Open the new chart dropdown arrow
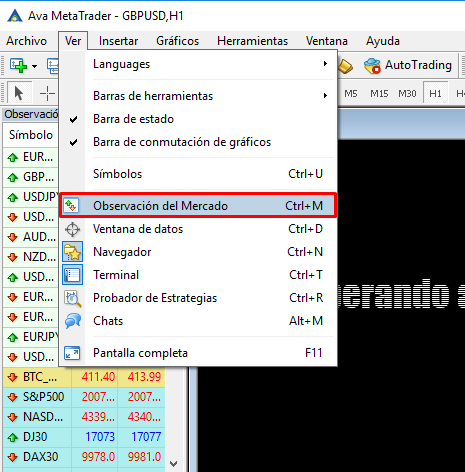The width and height of the screenshot is (465, 472). [x=34, y=66]
